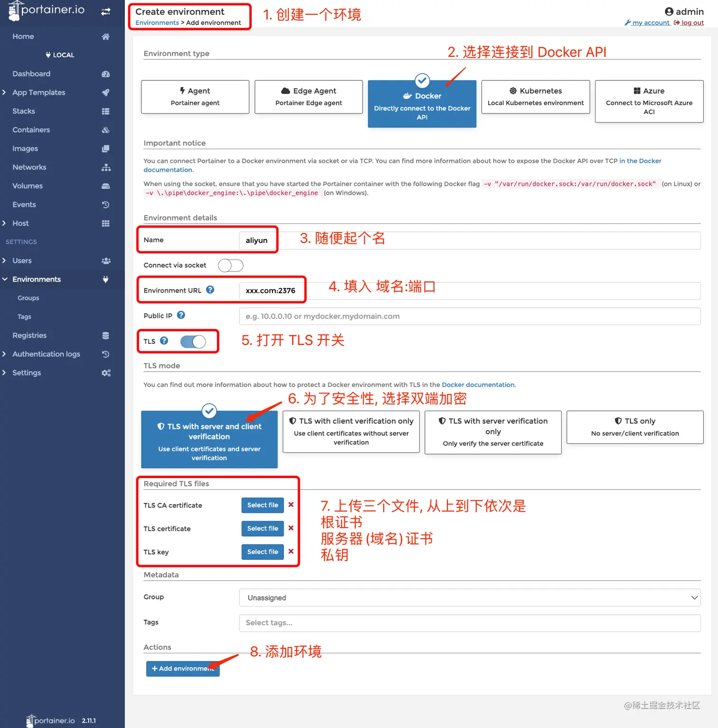
Task: Click red X beside TLS CA certificate
Action: pos(291,505)
